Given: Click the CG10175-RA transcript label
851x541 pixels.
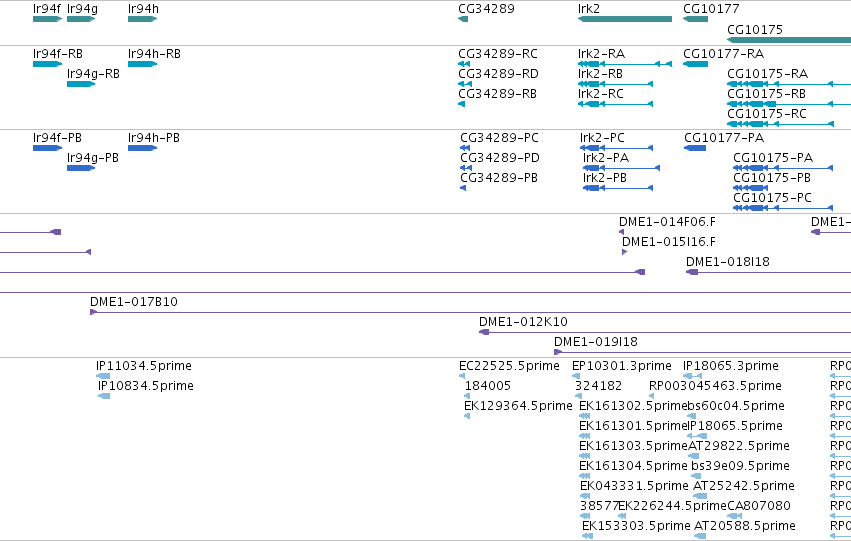Looking at the screenshot, I should click(767, 74).
